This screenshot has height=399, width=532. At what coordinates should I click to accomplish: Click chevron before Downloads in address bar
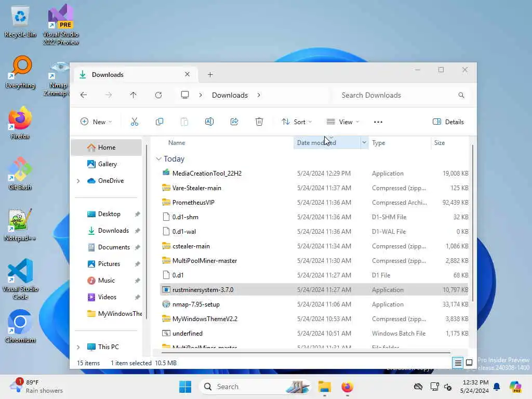pyautogui.click(x=201, y=95)
